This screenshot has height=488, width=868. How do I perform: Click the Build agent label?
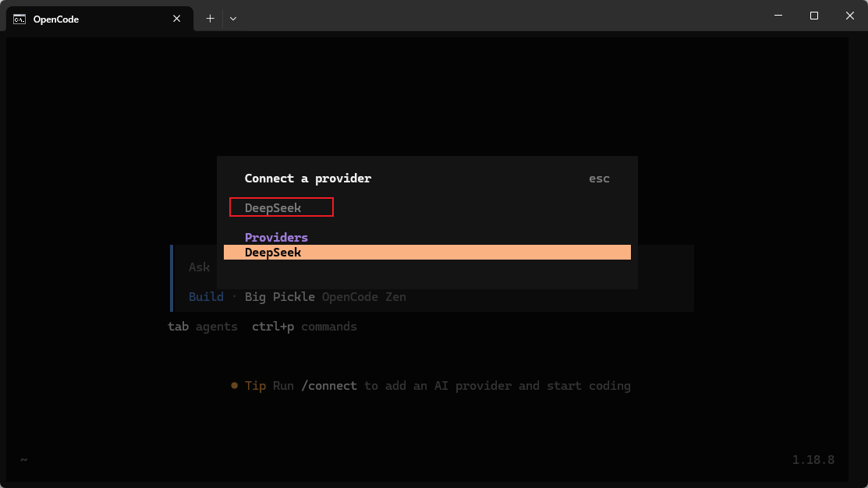206,296
